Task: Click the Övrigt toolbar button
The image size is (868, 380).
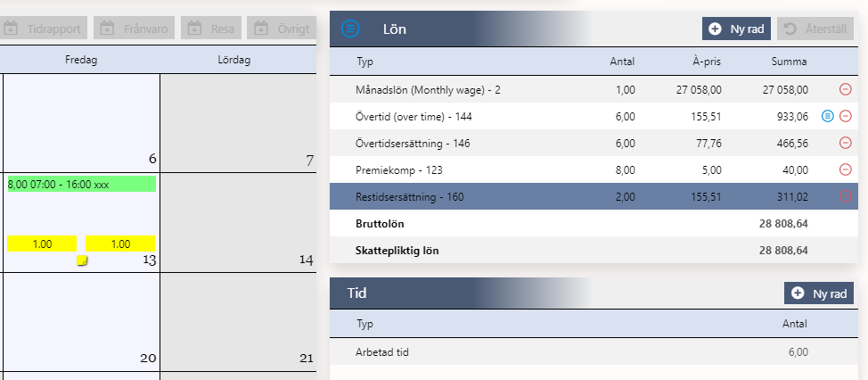Action: point(281,29)
